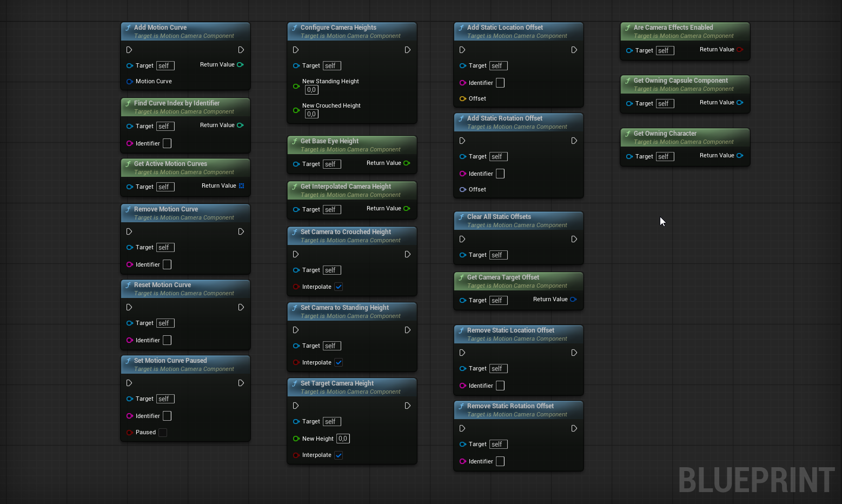Image resolution: width=842 pixels, height=504 pixels.
Task: Click the New Standing Height value field
Action: (311, 90)
